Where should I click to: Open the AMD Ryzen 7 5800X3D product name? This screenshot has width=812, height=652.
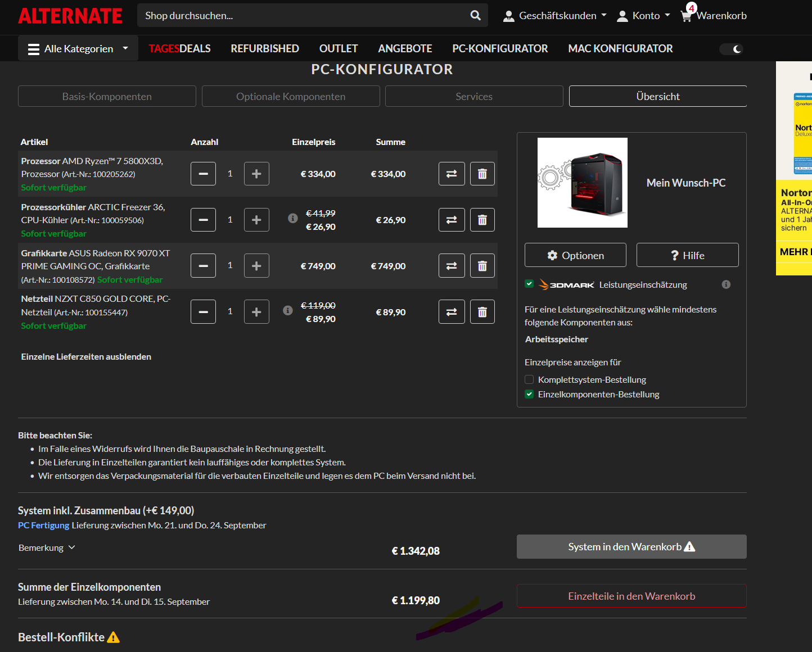coord(92,167)
